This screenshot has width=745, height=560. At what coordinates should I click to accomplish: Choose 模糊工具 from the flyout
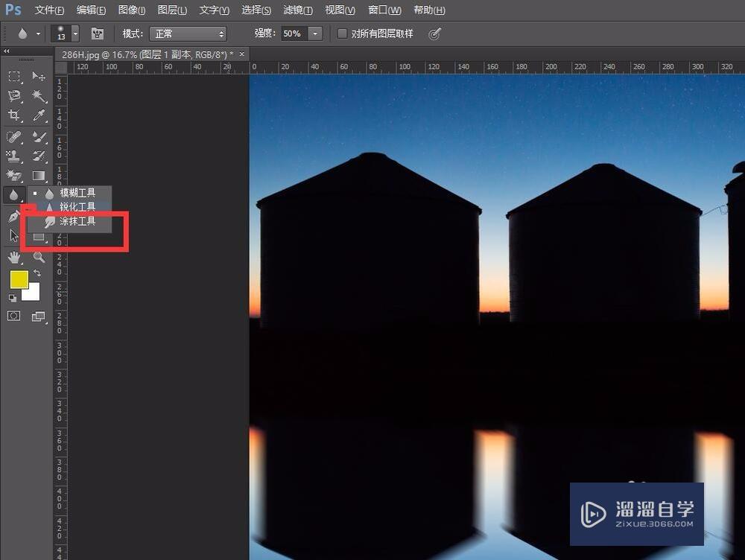coord(70,193)
